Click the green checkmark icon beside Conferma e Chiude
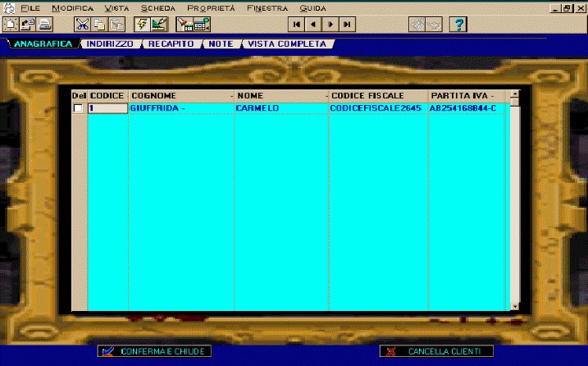Viewport: 588px width, 366px height. tap(107, 351)
